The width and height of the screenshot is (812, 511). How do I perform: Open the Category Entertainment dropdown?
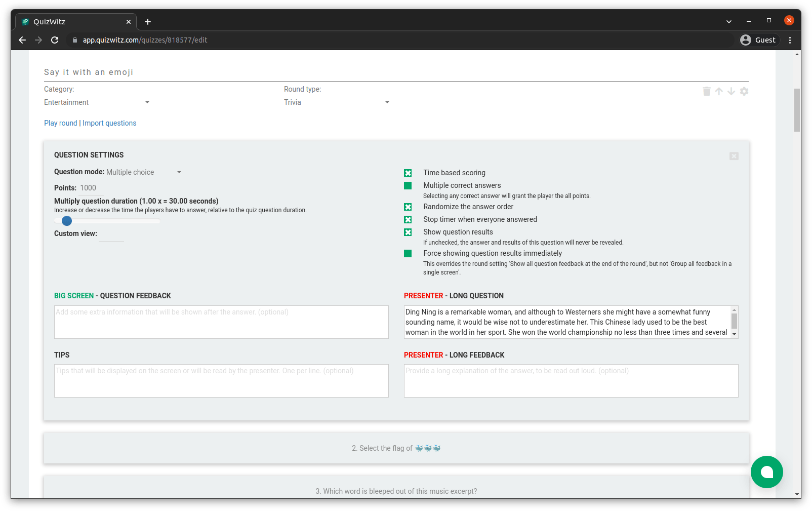pyautogui.click(x=97, y=102)
